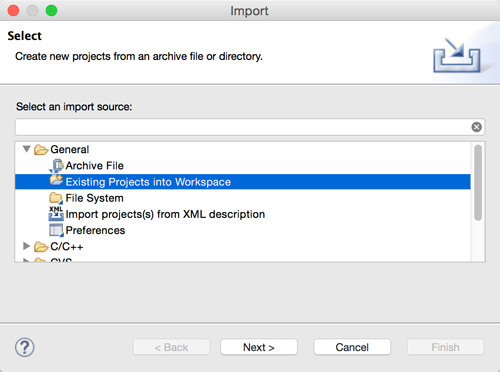Select Import projects(s) from XML description
Viewport: 500px width, 372px height.
point(165,214)
